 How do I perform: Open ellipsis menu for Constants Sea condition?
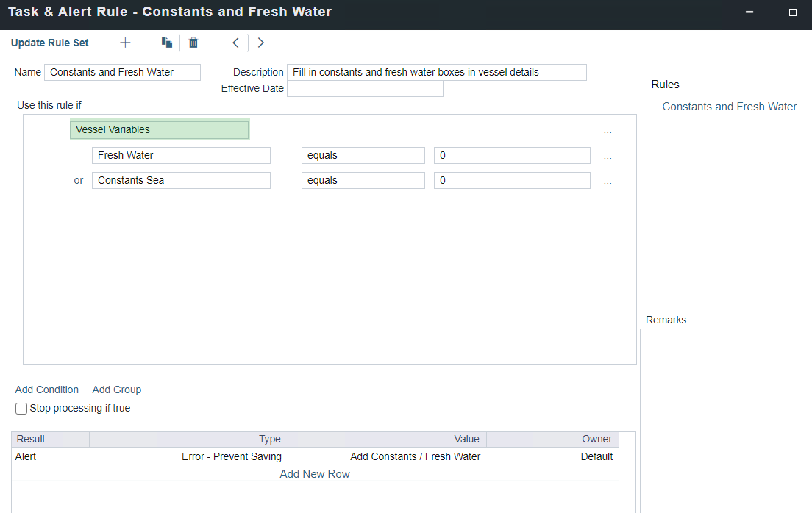coord(607,181)
